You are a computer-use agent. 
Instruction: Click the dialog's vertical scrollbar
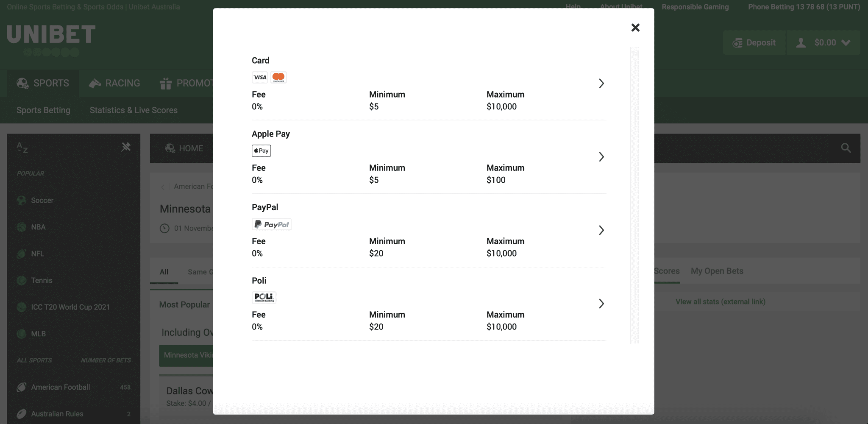(x=634, y=195)
